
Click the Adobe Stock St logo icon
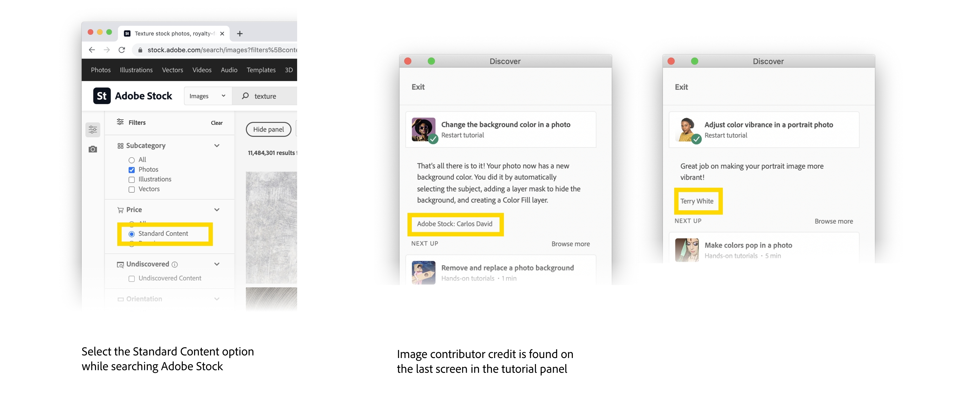[102, 96]
